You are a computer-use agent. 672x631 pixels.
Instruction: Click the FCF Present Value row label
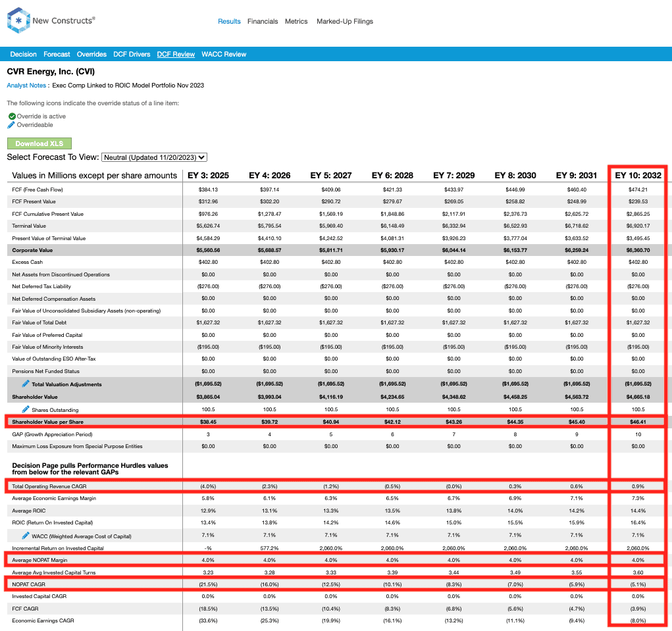(34, 201)
